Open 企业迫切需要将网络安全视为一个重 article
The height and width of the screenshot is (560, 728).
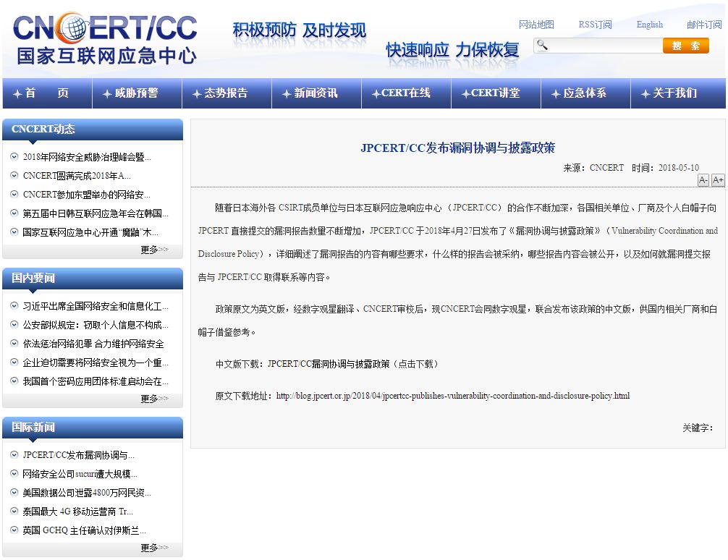96,362
